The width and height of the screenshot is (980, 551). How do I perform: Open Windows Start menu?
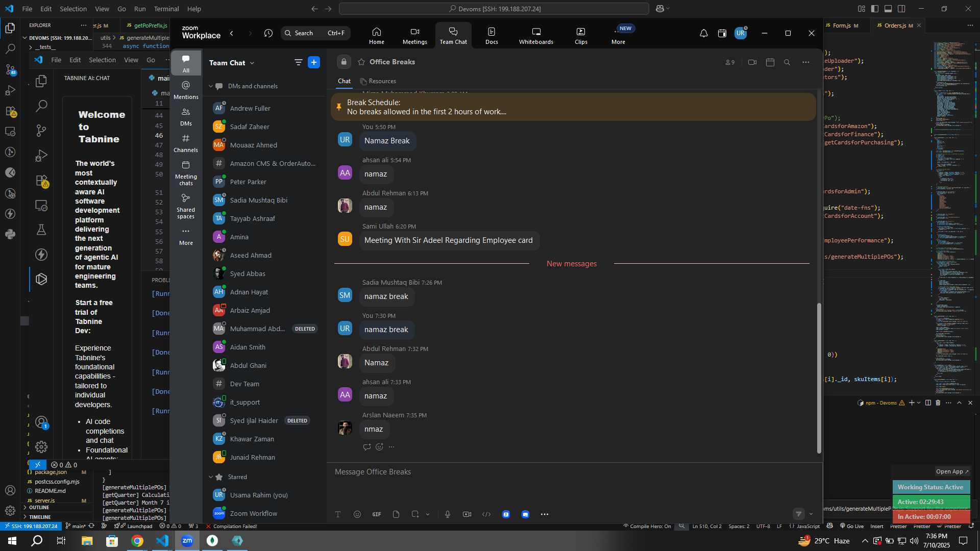click(12, 541)
